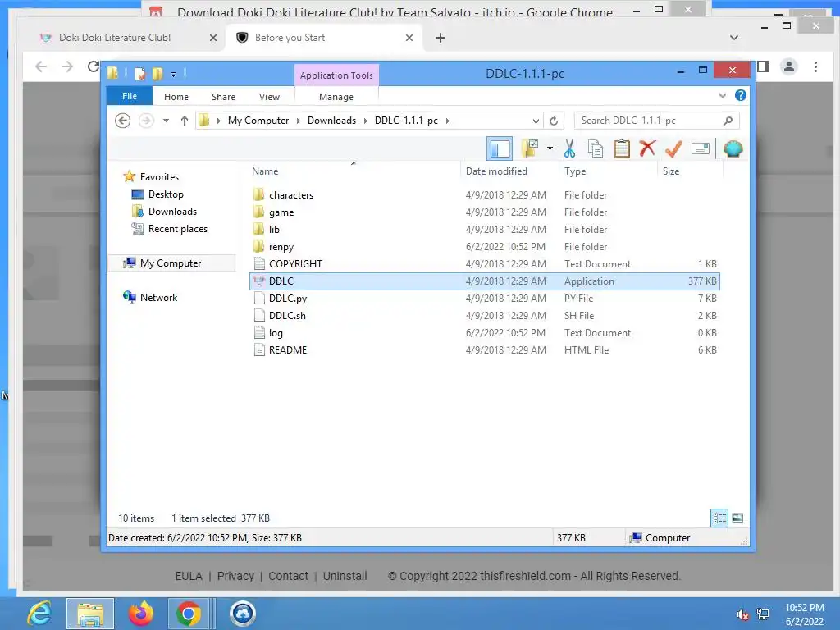Open the View ribbon tab

click(x=269, y=97)
